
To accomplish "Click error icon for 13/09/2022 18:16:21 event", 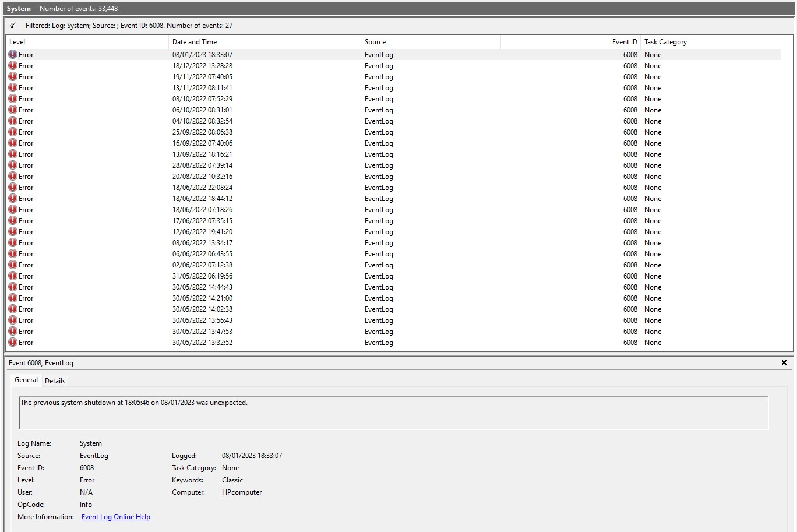I will [13, 154].
